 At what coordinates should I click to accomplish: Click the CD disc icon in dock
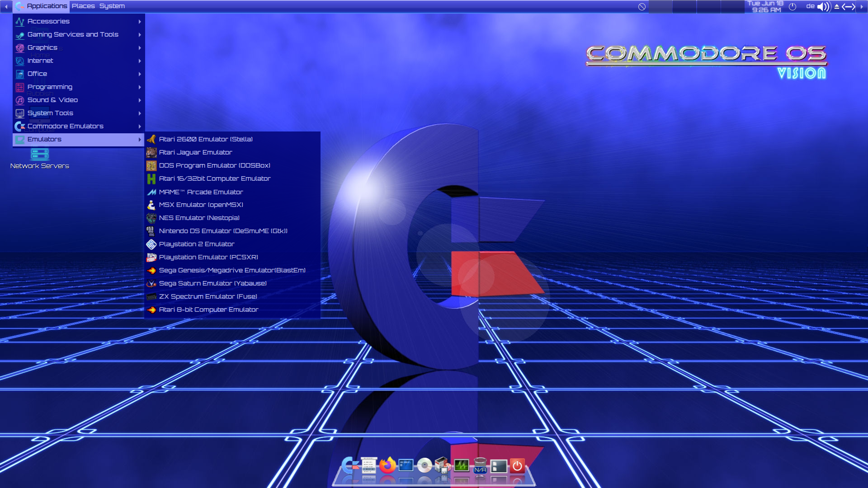[425, 465]
